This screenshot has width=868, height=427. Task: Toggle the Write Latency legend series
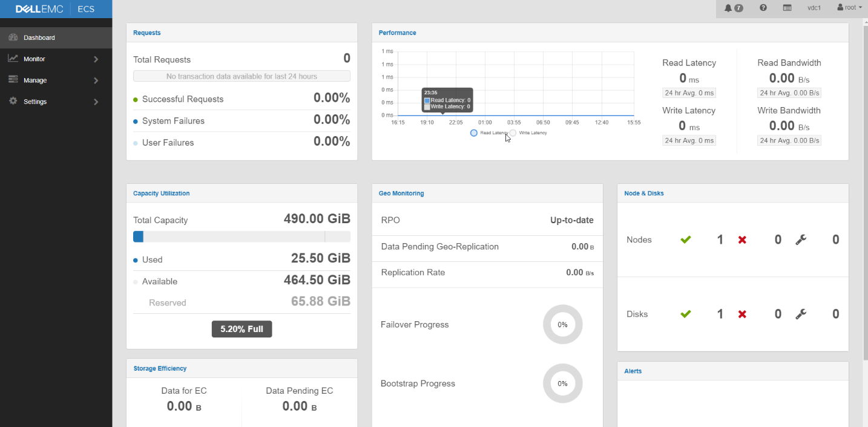(528, 132)
